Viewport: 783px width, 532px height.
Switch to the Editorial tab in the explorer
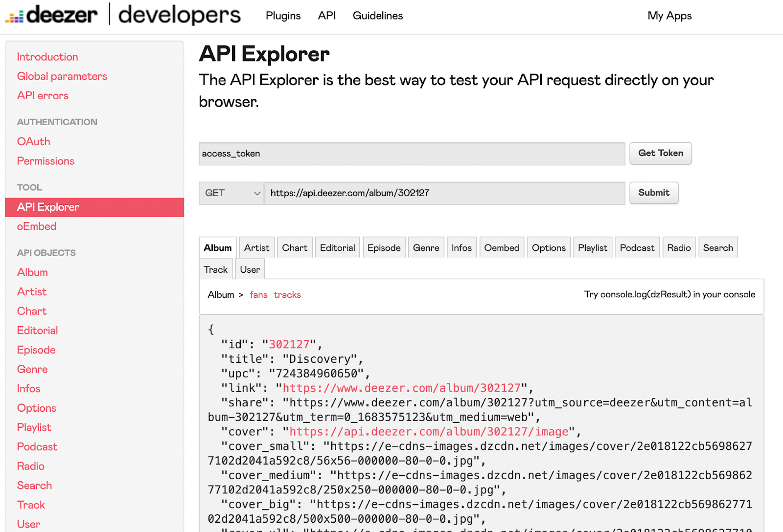pos(338,248)
